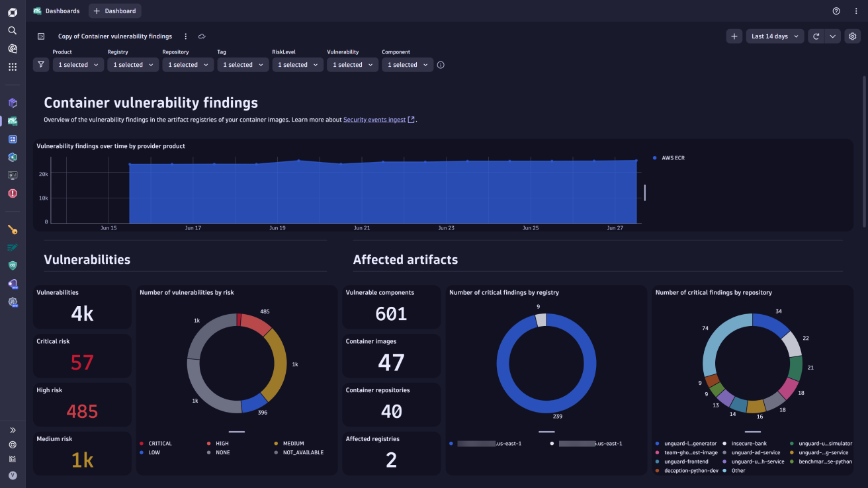Click the help question mark icon
The width and height of the screenshot is (868, 488).
pos(836,11)
